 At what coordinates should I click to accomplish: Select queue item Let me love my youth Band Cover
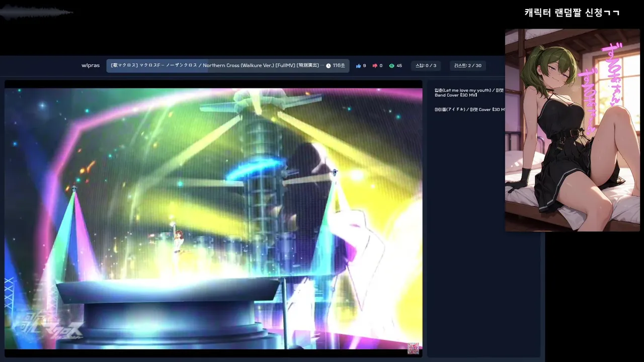click(x=469, y=93)
